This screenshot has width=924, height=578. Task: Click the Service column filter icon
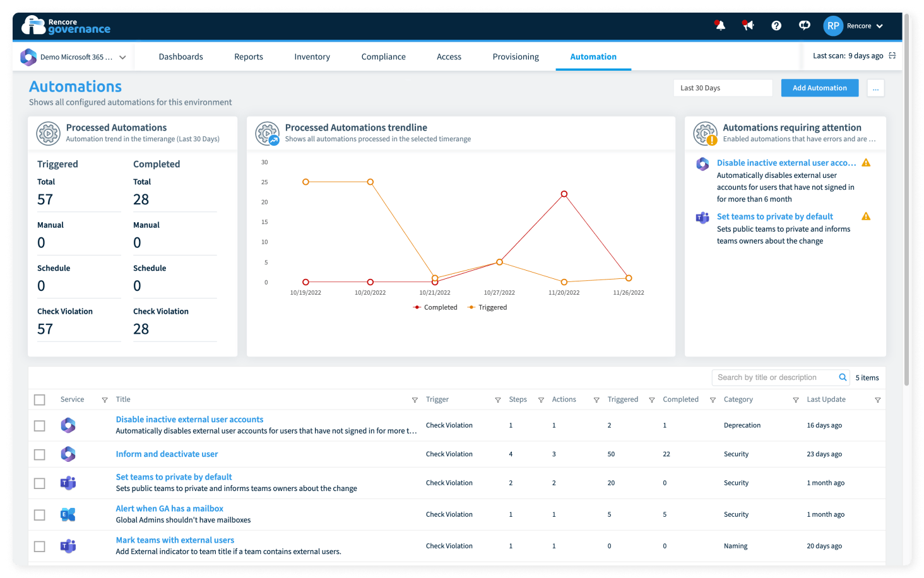[105, 400]
